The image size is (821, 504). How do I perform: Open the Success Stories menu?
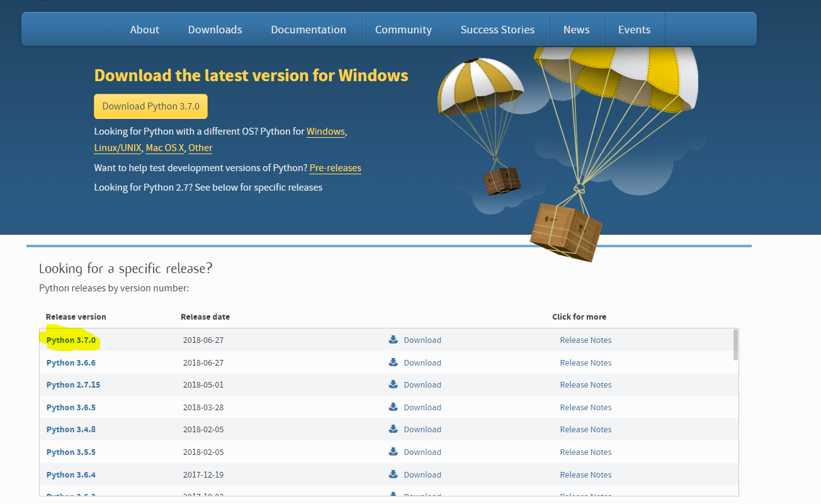(x=497, y=30)
